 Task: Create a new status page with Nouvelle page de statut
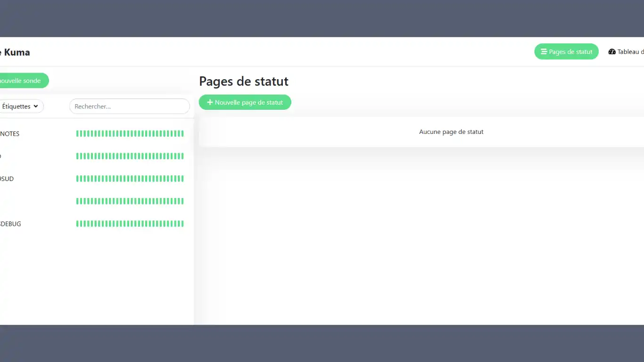coord(245,102)
